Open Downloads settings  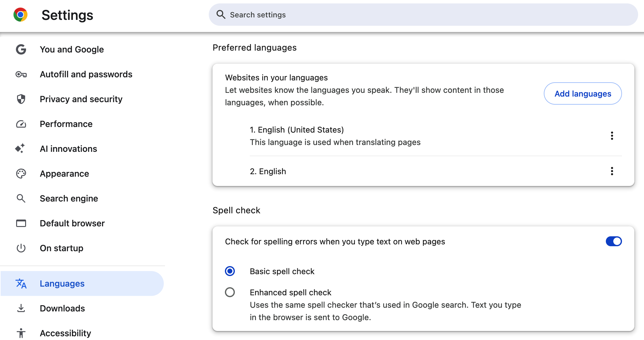(x=82, y=308)
